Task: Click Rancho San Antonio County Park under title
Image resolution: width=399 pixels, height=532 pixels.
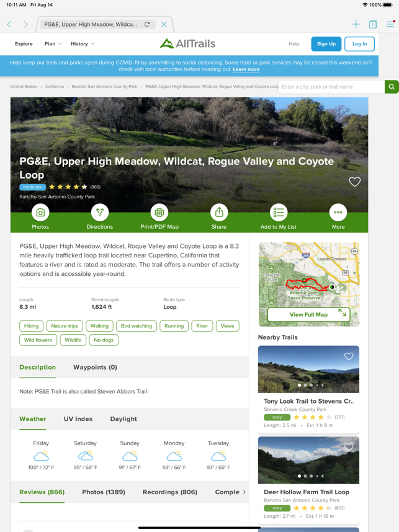Action: (x=57, y=197)
